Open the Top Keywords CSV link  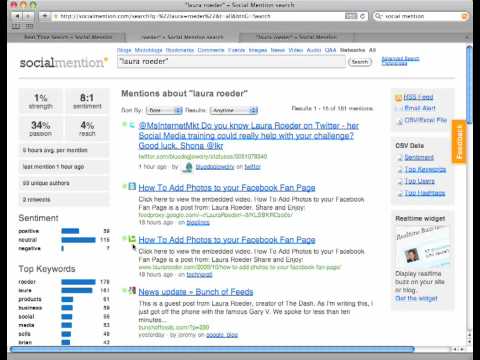point(425,170)
